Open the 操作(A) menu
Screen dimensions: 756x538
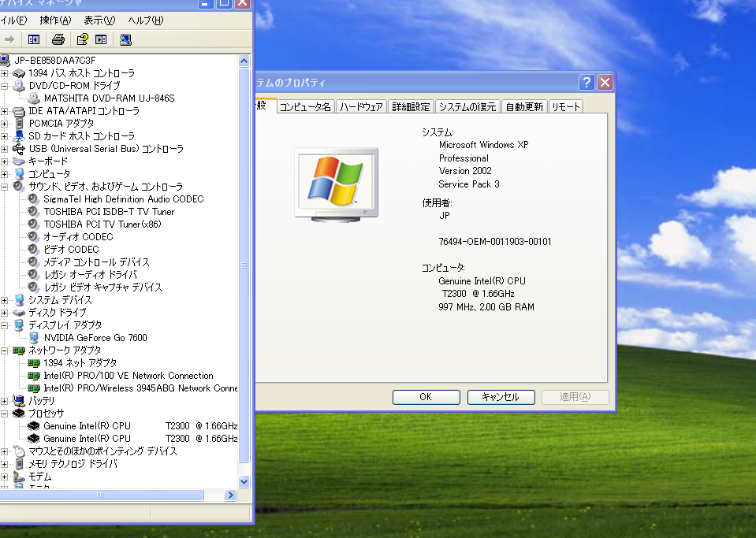click(55, 20)
